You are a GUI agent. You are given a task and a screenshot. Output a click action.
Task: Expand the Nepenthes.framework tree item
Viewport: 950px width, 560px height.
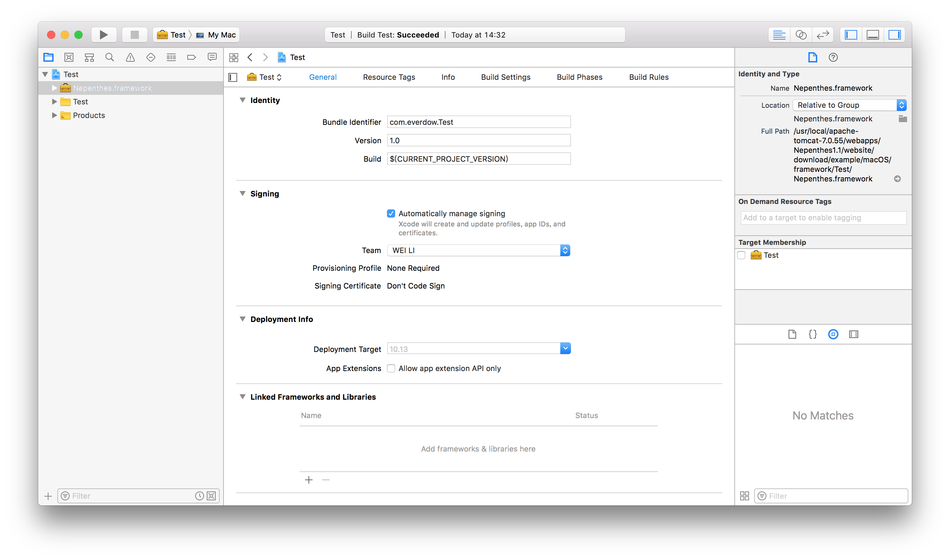click(x=54, y=88)
